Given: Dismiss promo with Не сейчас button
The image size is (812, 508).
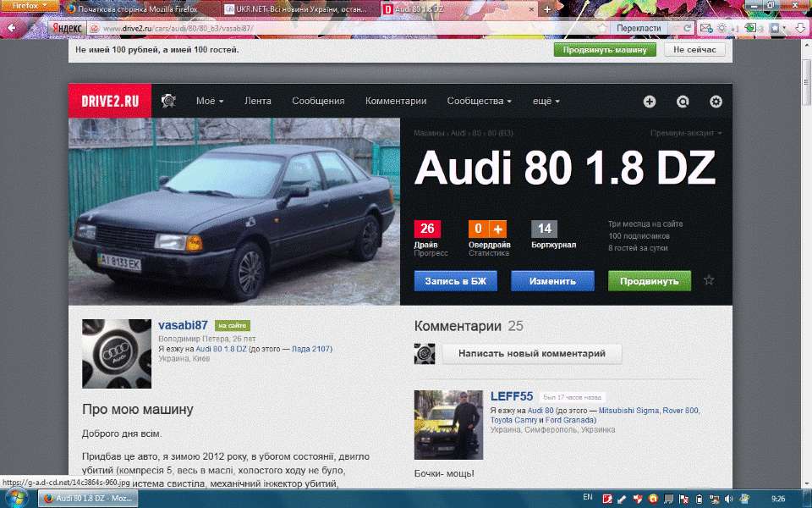Looking at the screenshot, I should pyautogui.click(x=694, y=50).
